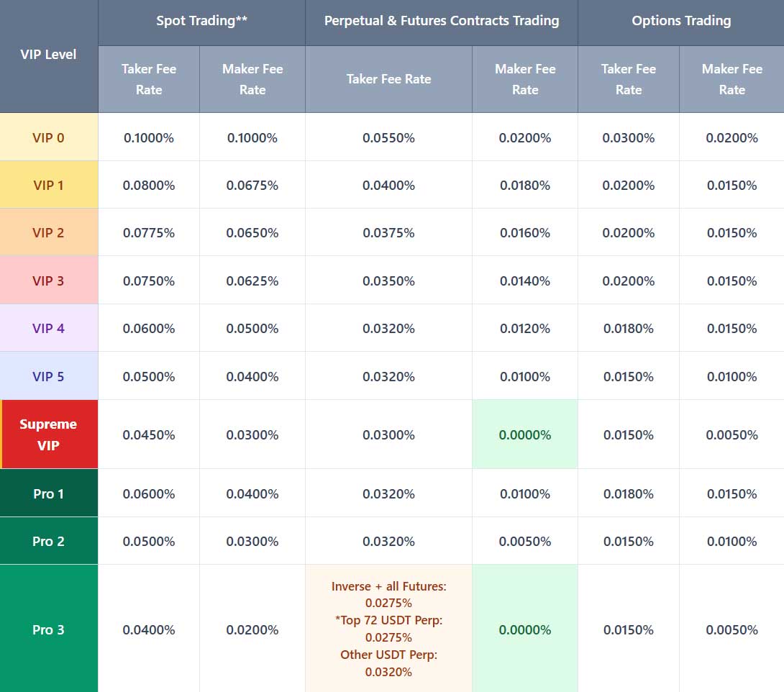Select the Pro 1 row label
This screenshot has height=692, width=784.
[48, 493]
